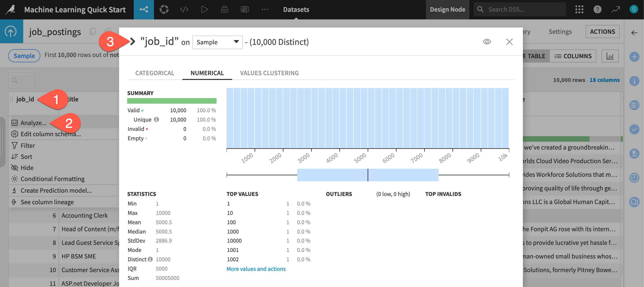Open the applications grid icon
644x287 pixels.
579,10
